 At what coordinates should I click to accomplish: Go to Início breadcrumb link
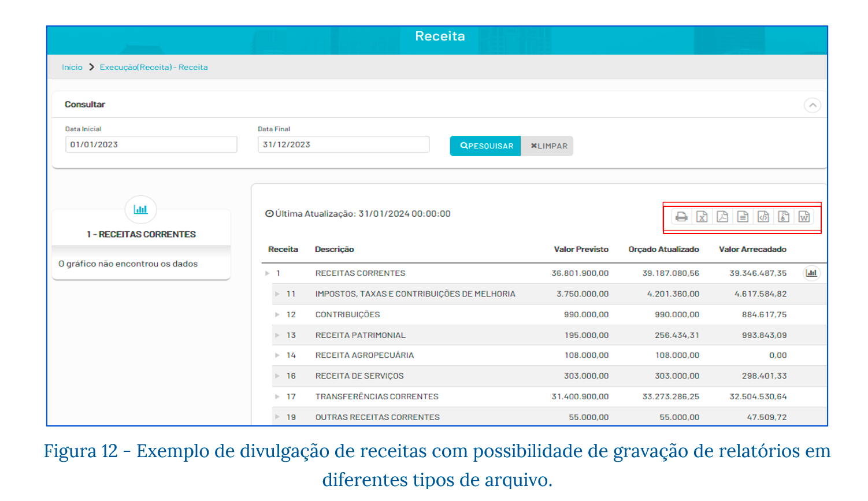click(72, 68)
